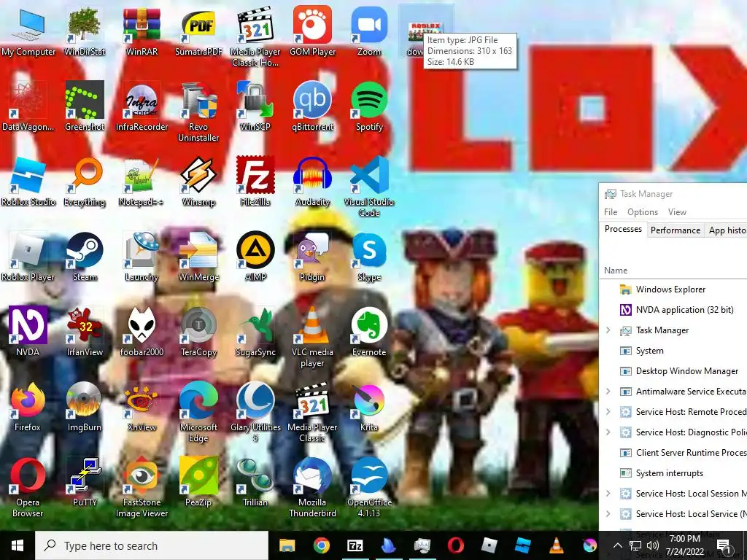This screenshot has width=747, height=560.
Task: Select the Visual Studio Code desktop icon
Action: pyautogui.click(x=369, y=187)
